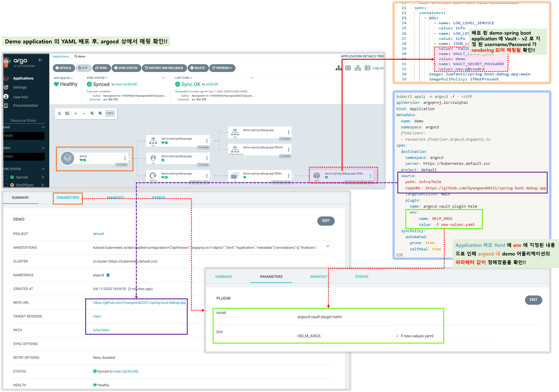The image size is (559, 392).
Task: Collapse the SYNC STATUS filter section
Action: point(43,169)
